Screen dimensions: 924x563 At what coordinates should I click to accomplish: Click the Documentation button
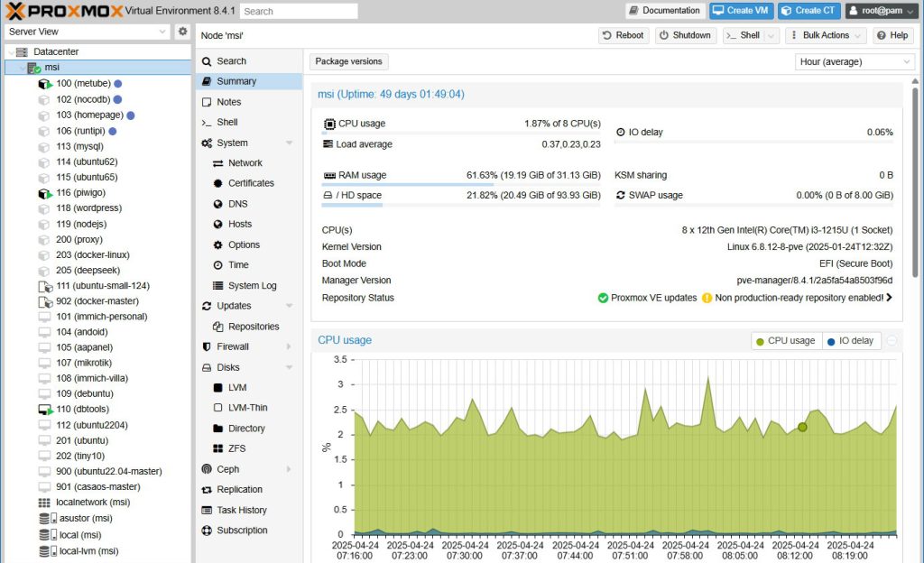click(x=664, y=11)
